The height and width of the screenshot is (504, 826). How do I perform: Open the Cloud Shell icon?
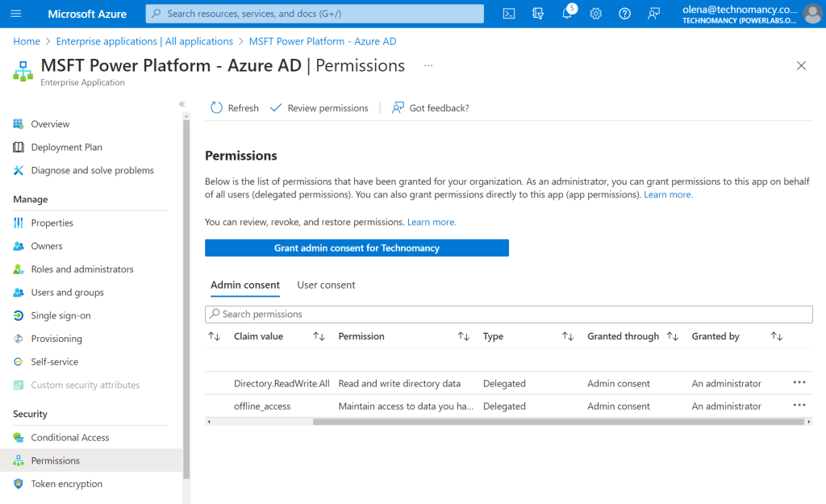pos(509,14)
